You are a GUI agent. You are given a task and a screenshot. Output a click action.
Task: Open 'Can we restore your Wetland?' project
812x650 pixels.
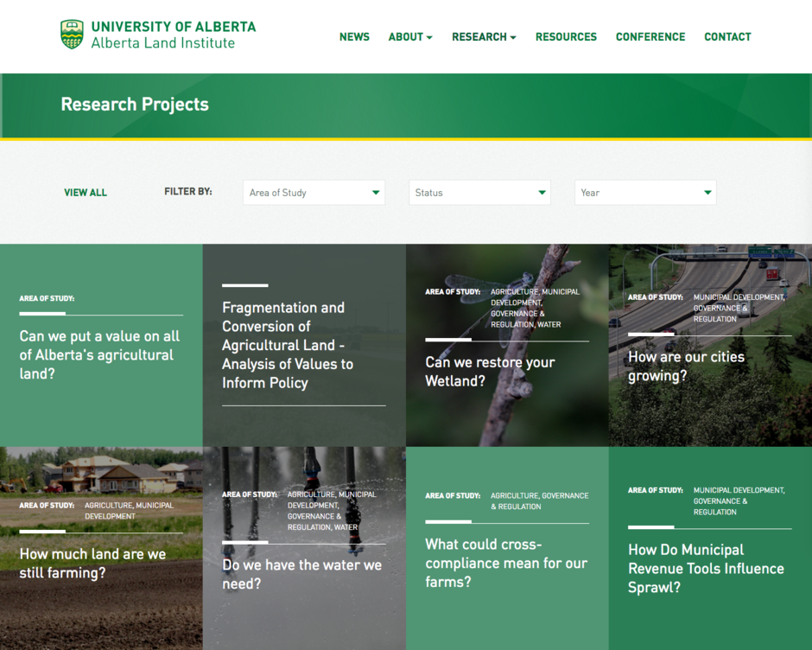[x=490, y=372]
